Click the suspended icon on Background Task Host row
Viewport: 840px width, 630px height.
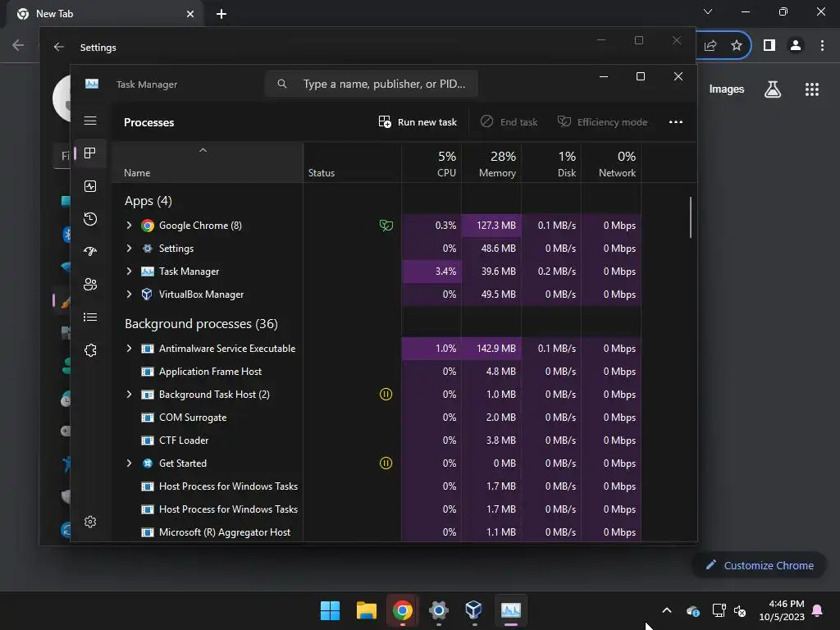tap(386, 395)
